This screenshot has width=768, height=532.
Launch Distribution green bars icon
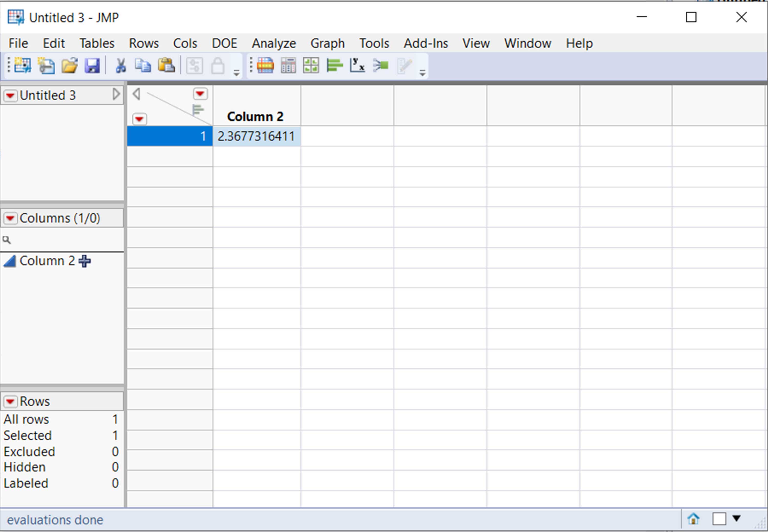click(335, 65)
